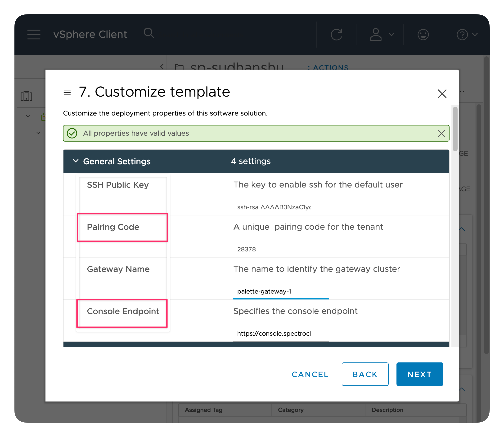
Task: Click the 4 settings header text
Action: 251,161
